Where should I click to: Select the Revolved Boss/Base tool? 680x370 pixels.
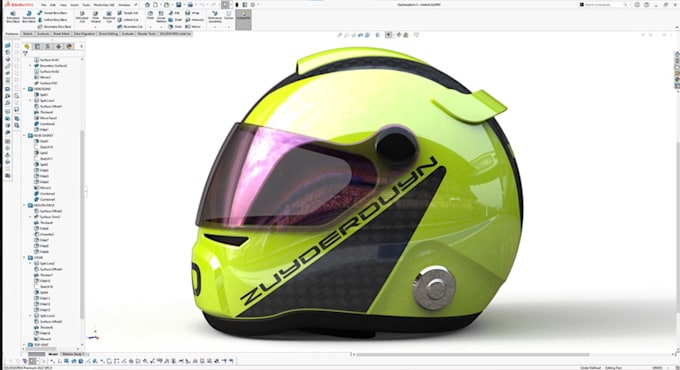pos(29,17)
